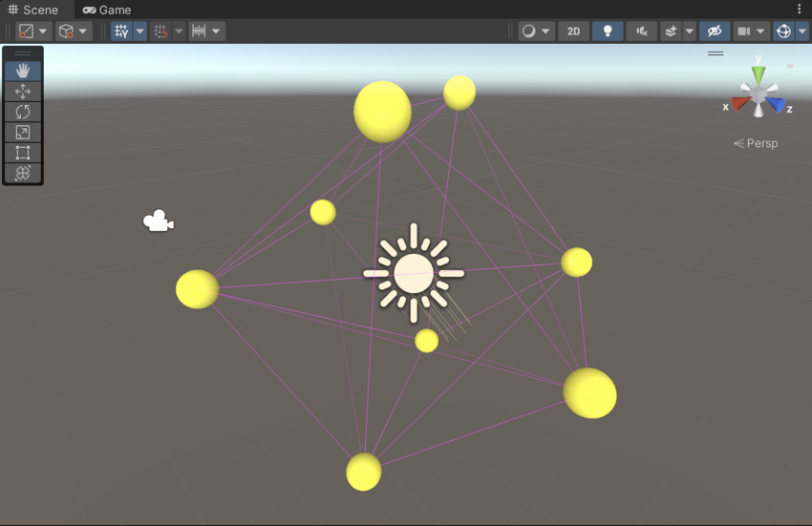Toggle scene audio mute button

click(x=641, y=32)
